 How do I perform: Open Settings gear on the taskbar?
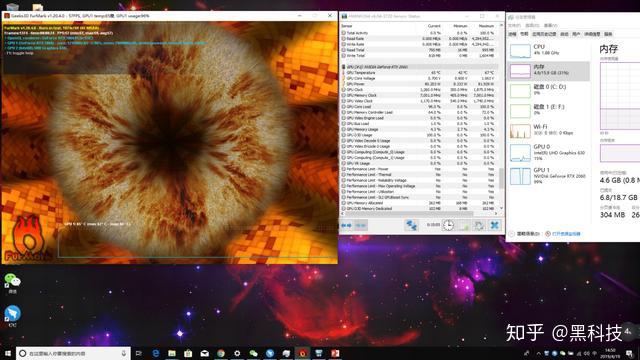tap(237, 353)
